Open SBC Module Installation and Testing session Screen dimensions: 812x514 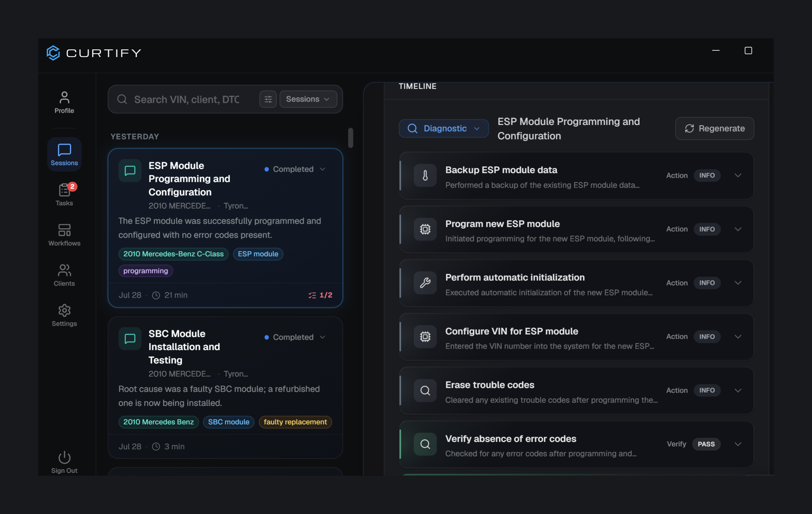[x=225, y=387]
